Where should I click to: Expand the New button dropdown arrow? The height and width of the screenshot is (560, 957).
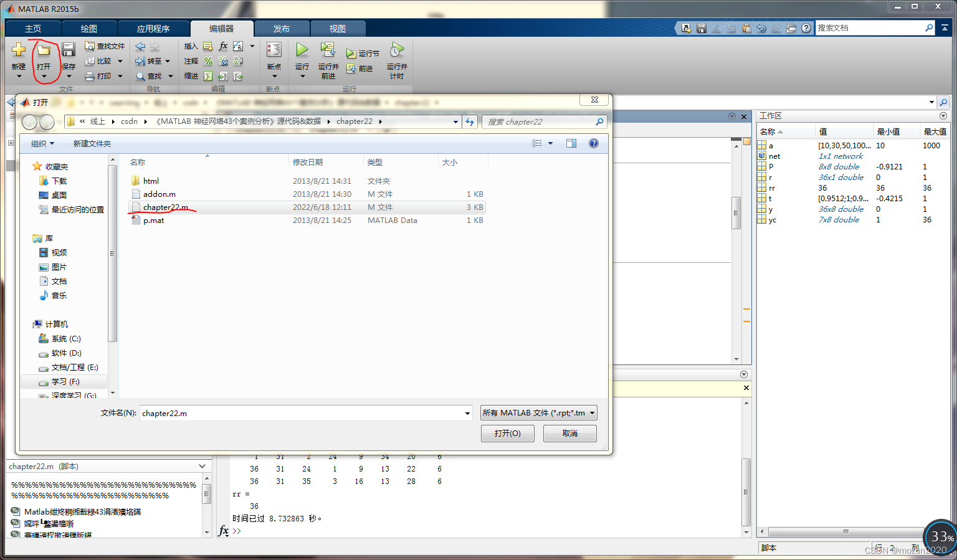pos(19,76)
